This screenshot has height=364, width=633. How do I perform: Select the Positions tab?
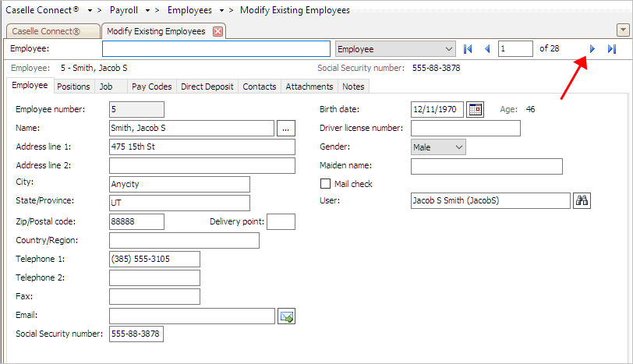click(x=73, y=87)
